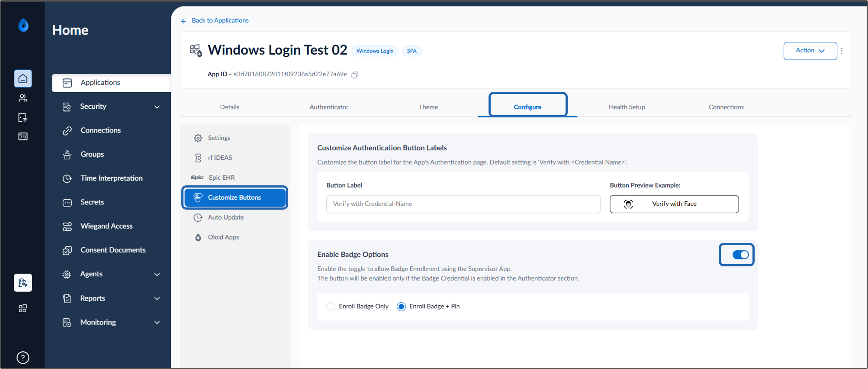This screenshot has width=868, height=369.
Task: Click the Reports clipboard icon
Action: pos(67,298)
